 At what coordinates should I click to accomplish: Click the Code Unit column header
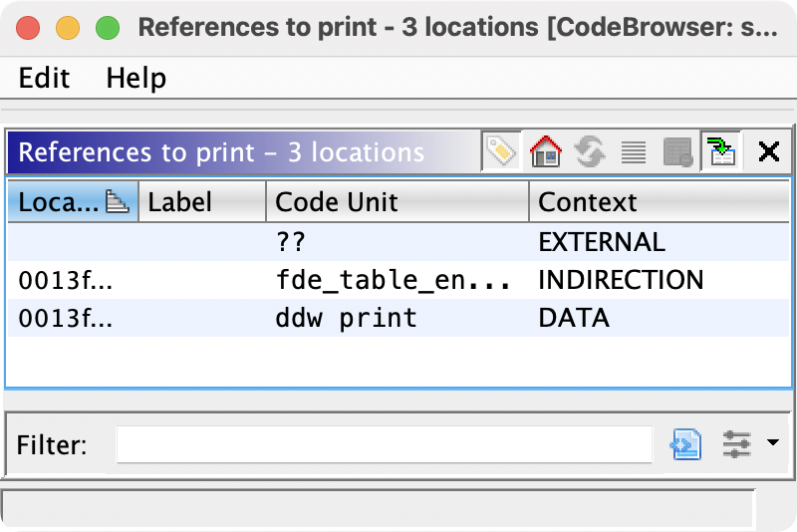(x=397, y=201)
